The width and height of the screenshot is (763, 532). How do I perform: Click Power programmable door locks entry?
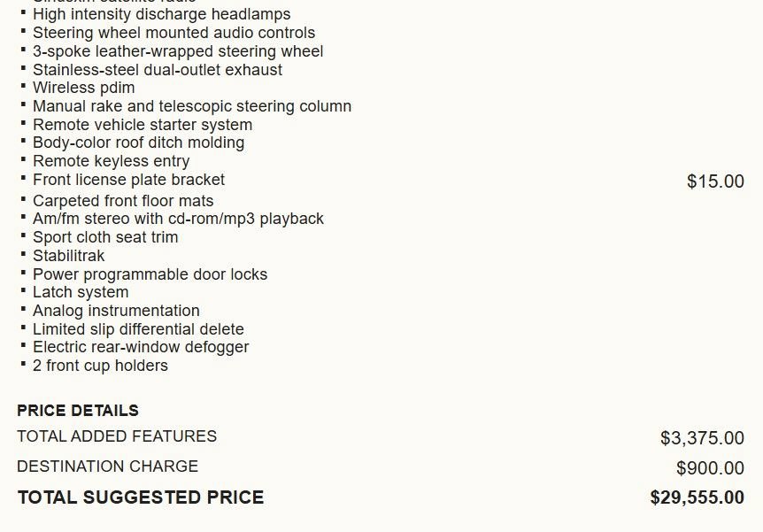tap(150, 274)
